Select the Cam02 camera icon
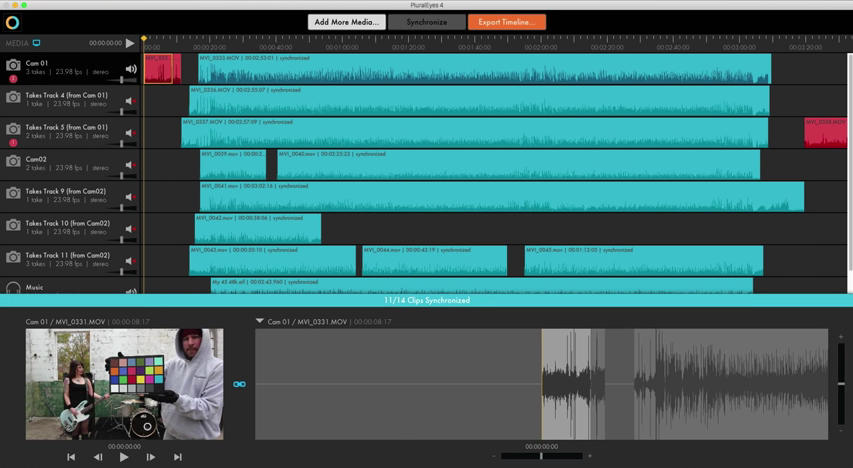This screenshot has width=853, height=468. pos(13,161)
